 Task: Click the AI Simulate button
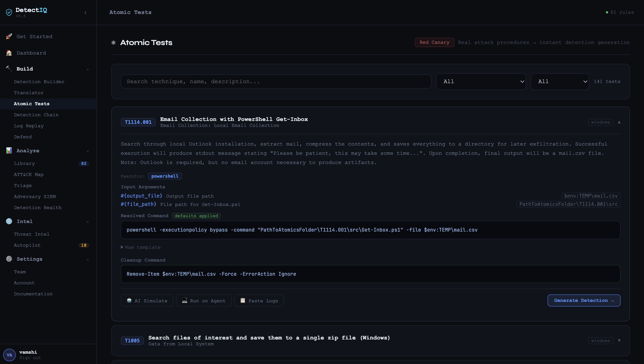[x=147, y=301]
